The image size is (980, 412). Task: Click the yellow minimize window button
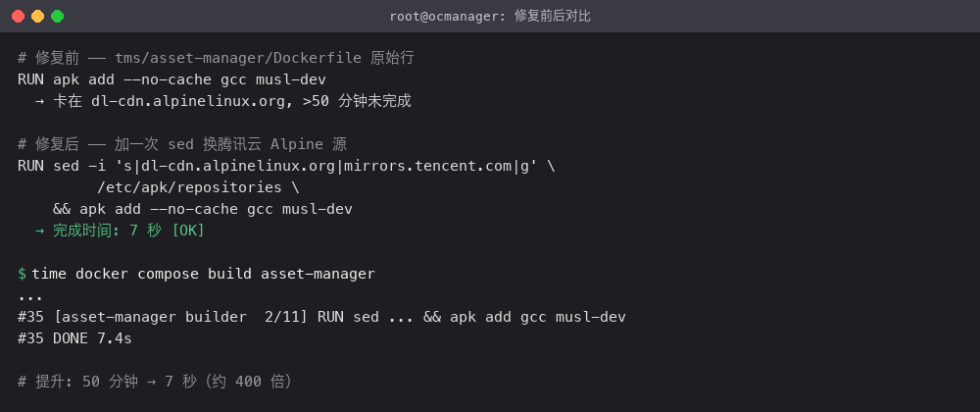(x=37, y=17)
